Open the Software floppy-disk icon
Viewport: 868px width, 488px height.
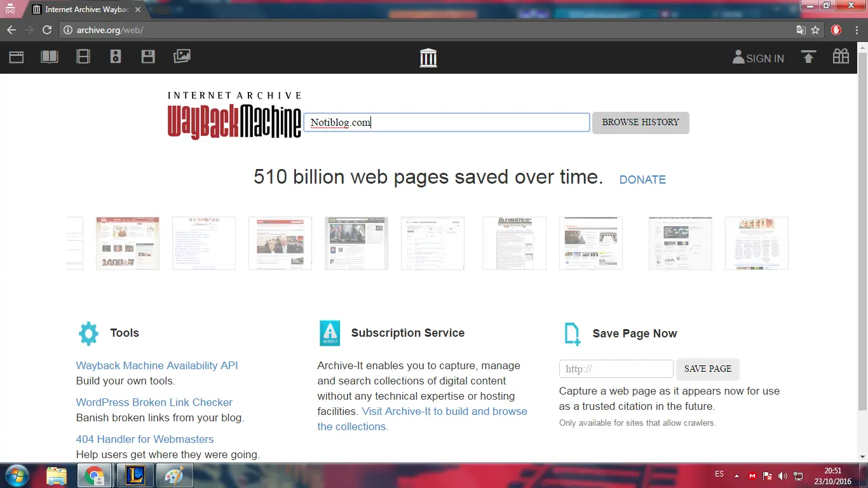pos(148,57)
